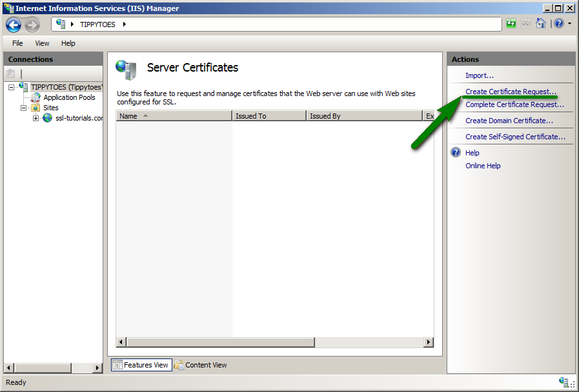Open Online Help link
The height and width of the screenshot is (392, 579).
pos(483,166)
